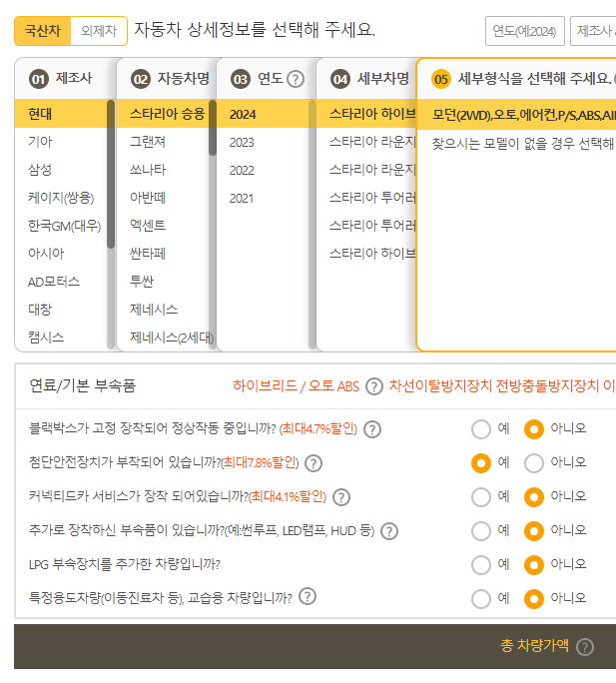
Task: Select 아니오 for LPG 부속장치 question
Action: [x=534, y=565]
